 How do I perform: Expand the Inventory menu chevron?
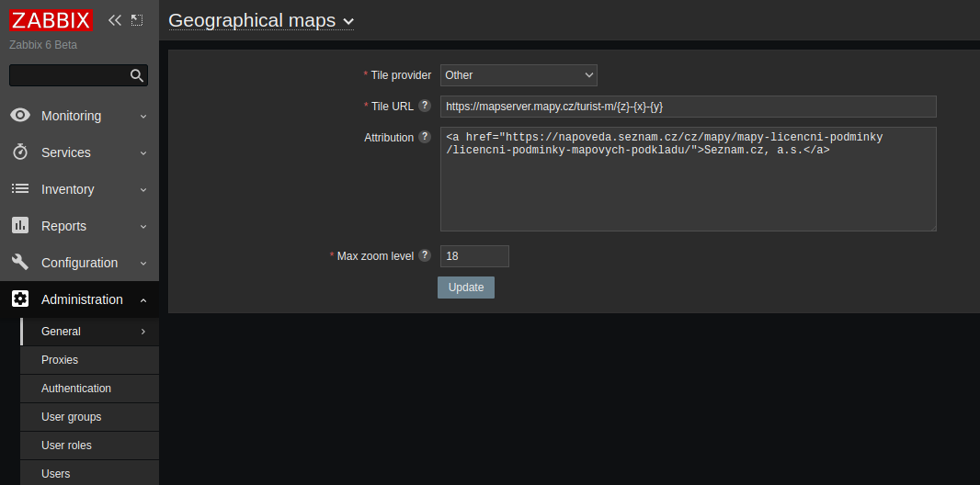point(143,190)
